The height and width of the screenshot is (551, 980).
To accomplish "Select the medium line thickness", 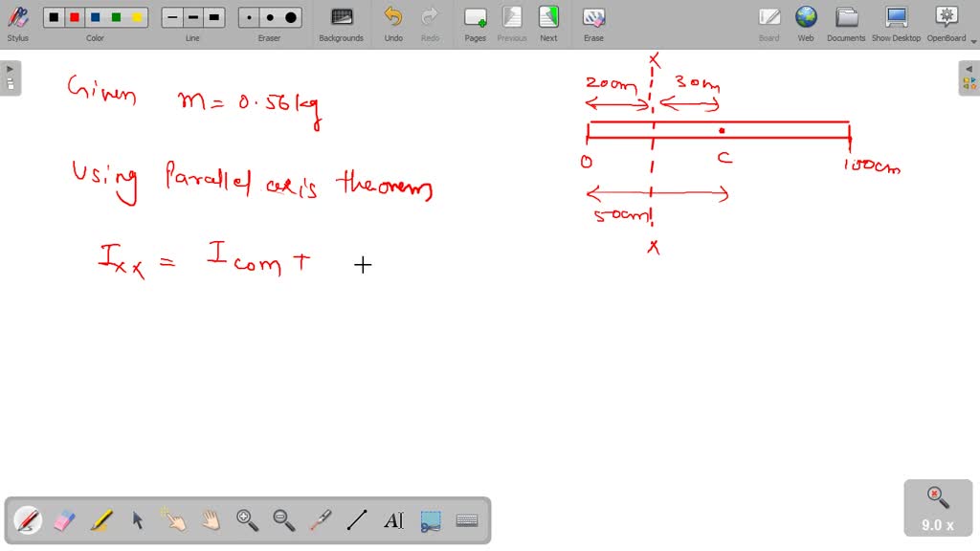I will [192, 16].
